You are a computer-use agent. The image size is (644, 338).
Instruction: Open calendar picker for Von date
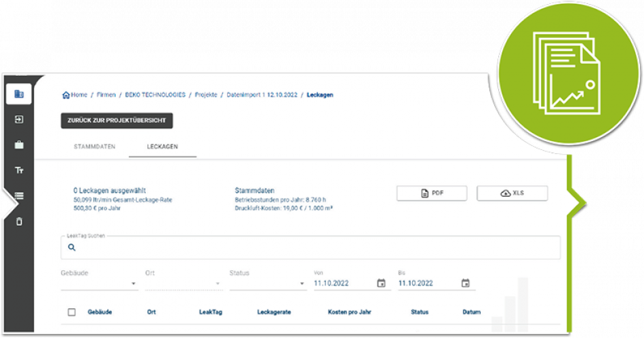click(x=381, y=283)
